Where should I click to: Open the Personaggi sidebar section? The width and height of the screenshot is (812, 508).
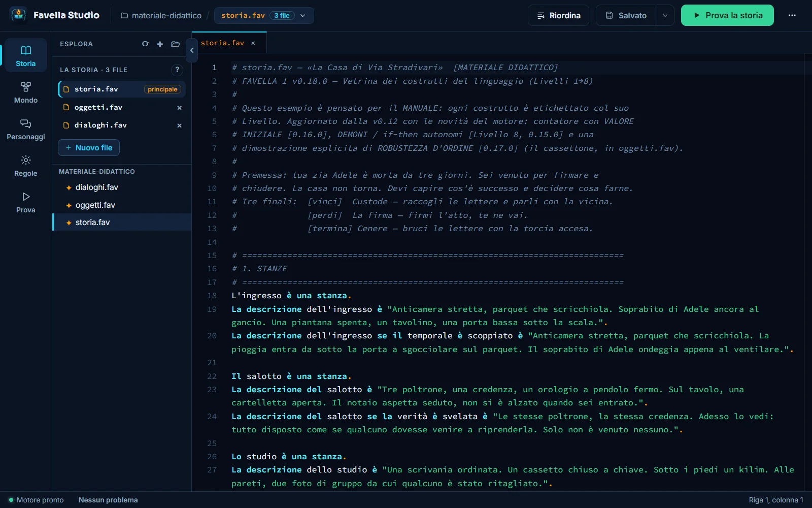pyautogui.click(x=26, y=129)
